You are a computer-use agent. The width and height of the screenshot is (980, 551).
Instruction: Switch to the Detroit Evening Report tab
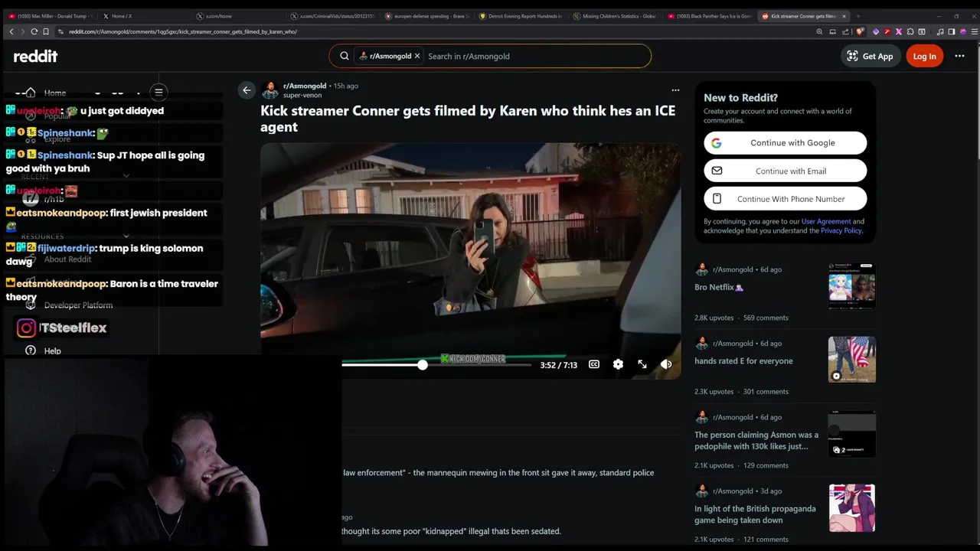[521, 16]
